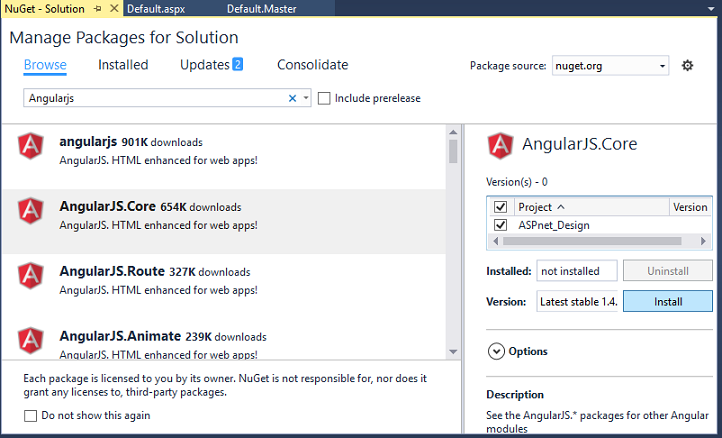This screenshot has width=722, height=438.
Task: Select the angularjs 901K downloads package
Action: click(x=224, y=156)
